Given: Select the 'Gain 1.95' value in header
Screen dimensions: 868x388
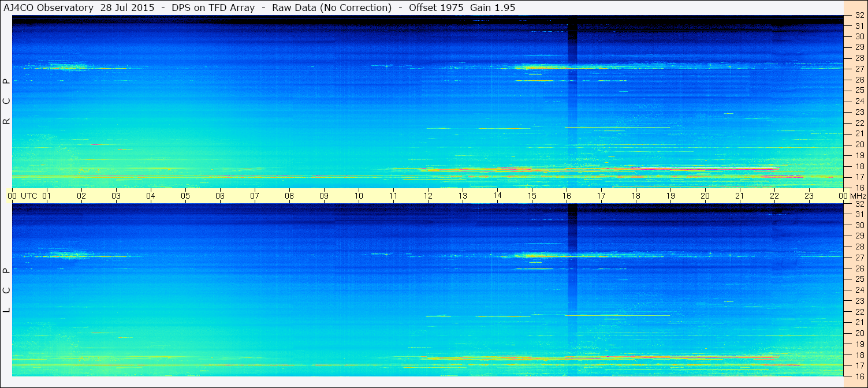Looking at the screenshot, I should (493, 8).
